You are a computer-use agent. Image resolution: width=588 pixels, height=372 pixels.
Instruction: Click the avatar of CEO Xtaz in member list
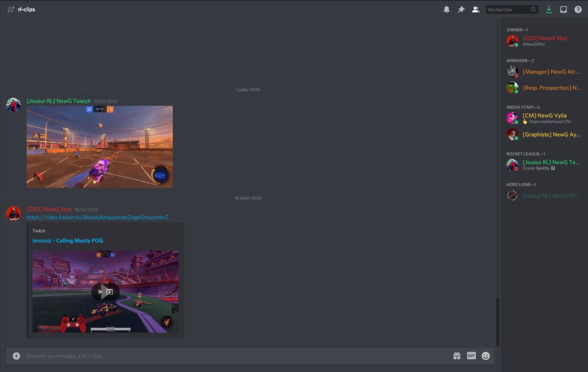click(512, 41)
